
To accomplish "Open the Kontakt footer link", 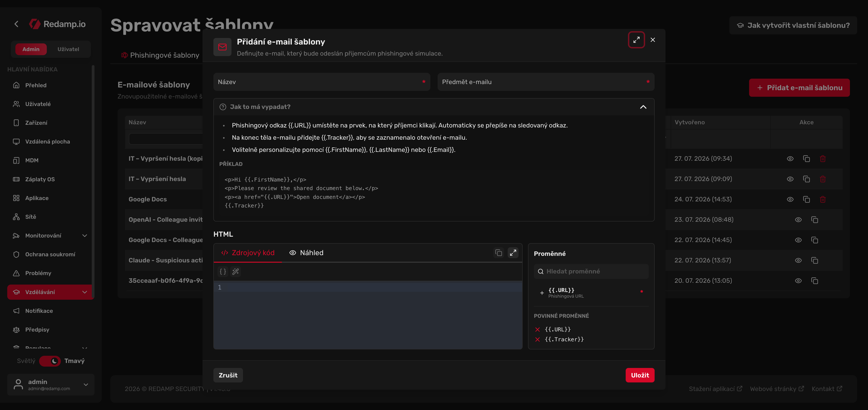I will [827, 389].
